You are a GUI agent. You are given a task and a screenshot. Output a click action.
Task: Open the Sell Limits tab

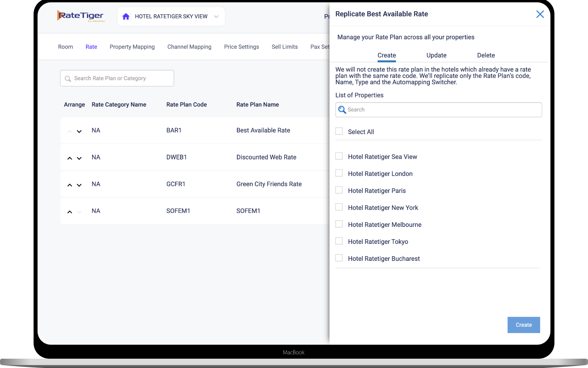pos(285,47)
